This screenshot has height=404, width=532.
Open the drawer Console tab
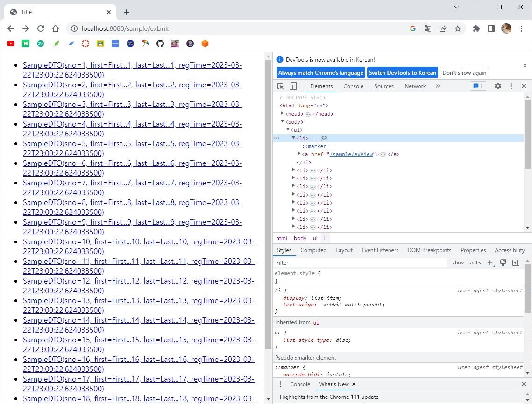[300, 384]
